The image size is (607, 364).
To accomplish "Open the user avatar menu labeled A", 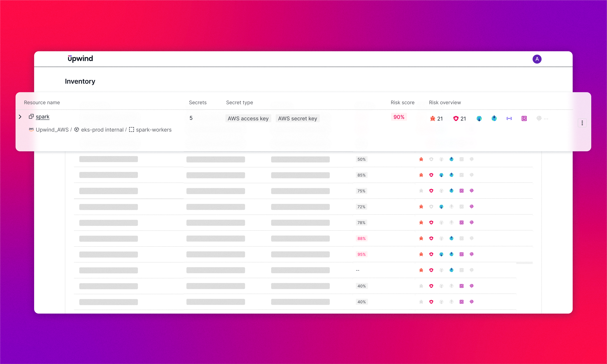I will click(x=537, y=59).
